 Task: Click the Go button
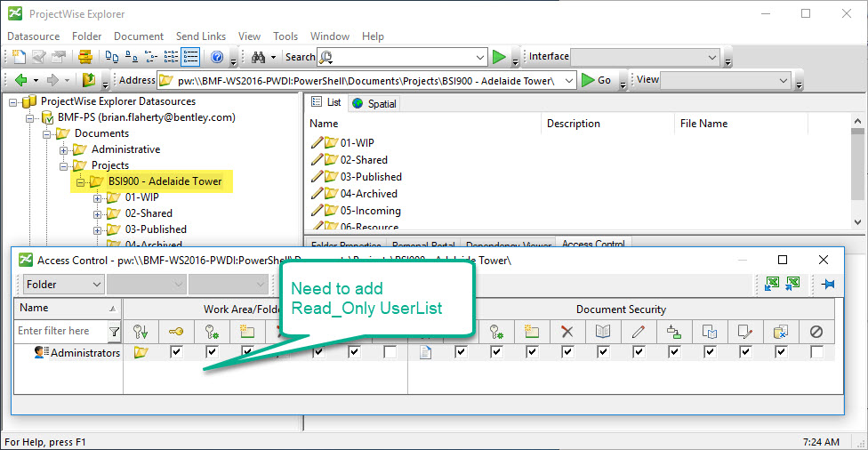[597, 80]
